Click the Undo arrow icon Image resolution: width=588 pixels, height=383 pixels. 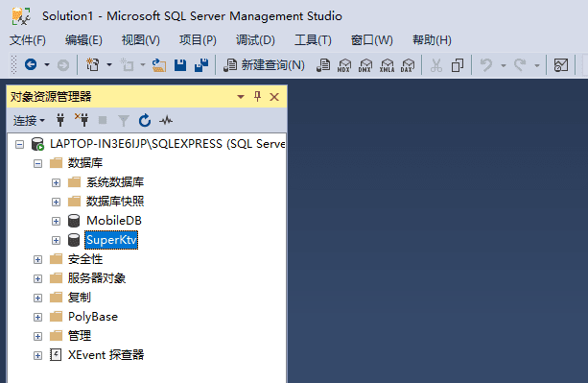tap(486, 65)
